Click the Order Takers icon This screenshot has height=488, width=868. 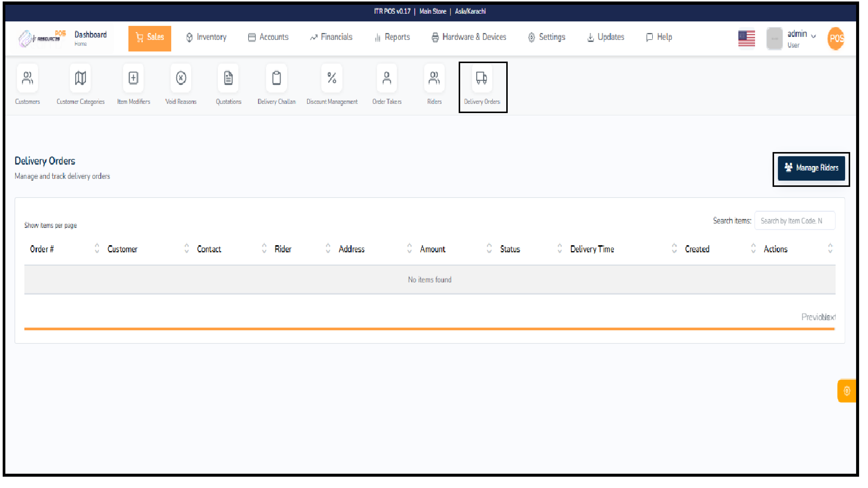tap(386, 84)
